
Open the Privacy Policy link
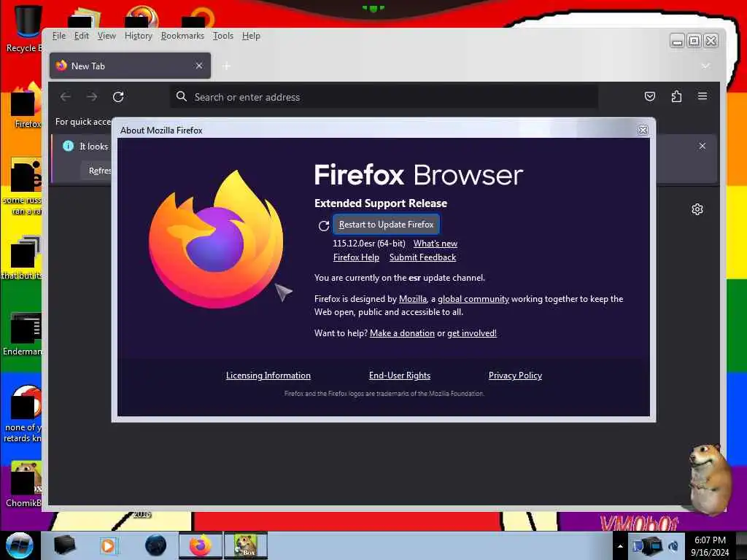coord(515,376)
